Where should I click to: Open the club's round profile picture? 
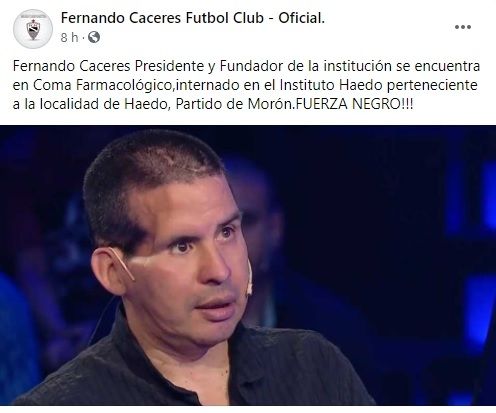point(33,29)
